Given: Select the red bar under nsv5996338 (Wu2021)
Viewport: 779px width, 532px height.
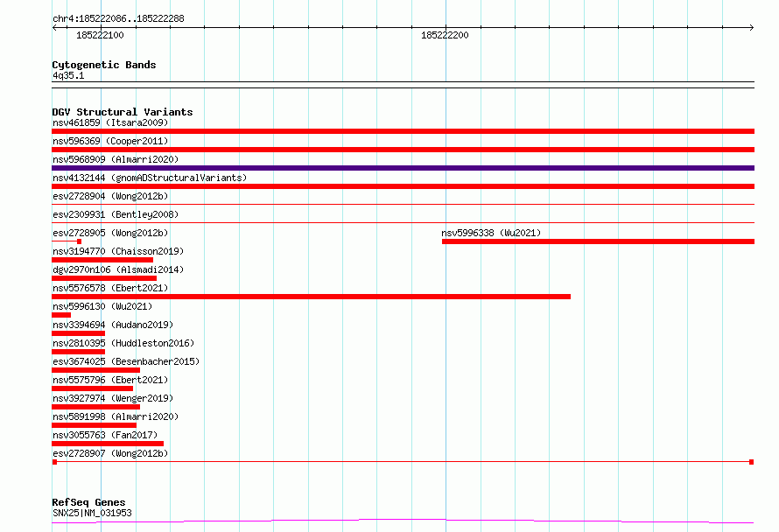Looking at the screenshot, I should pos(598,241).
